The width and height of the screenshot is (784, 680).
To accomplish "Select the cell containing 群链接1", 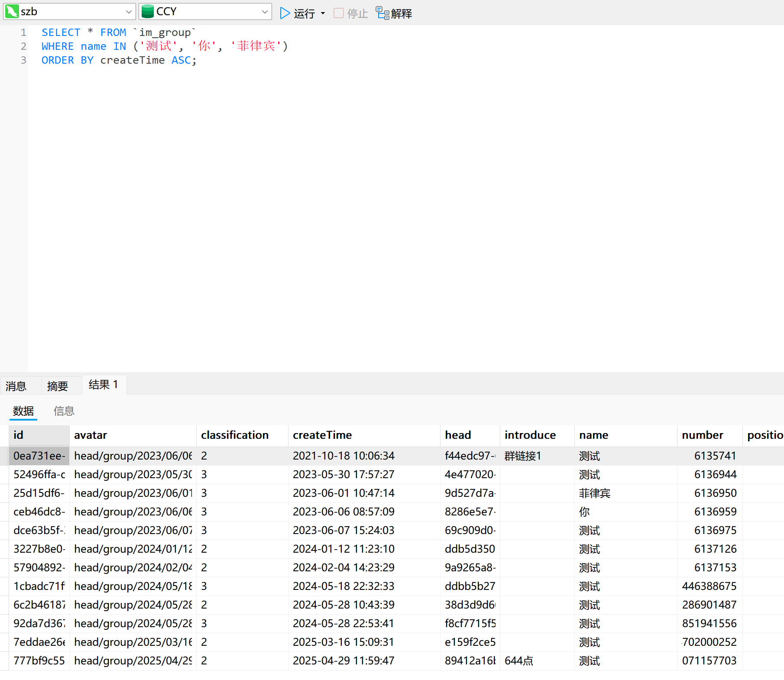I will [x=523, y=456].
